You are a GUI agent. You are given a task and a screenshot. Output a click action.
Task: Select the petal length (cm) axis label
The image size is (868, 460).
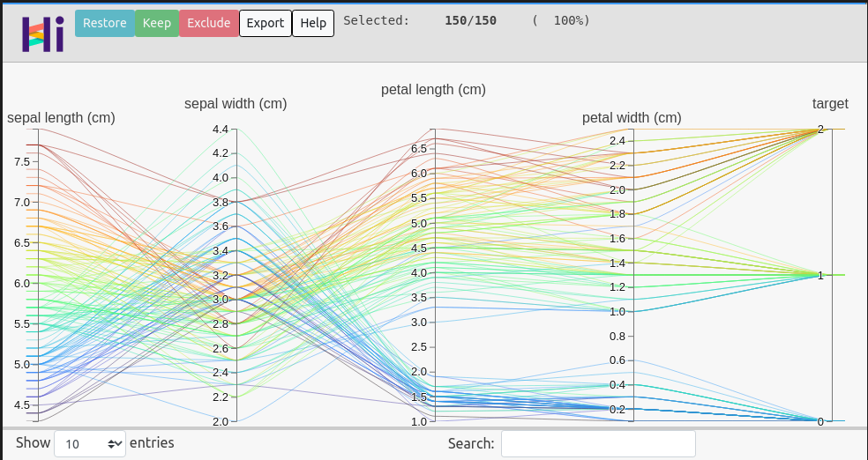pyautogui.click(x=433, y=90)
